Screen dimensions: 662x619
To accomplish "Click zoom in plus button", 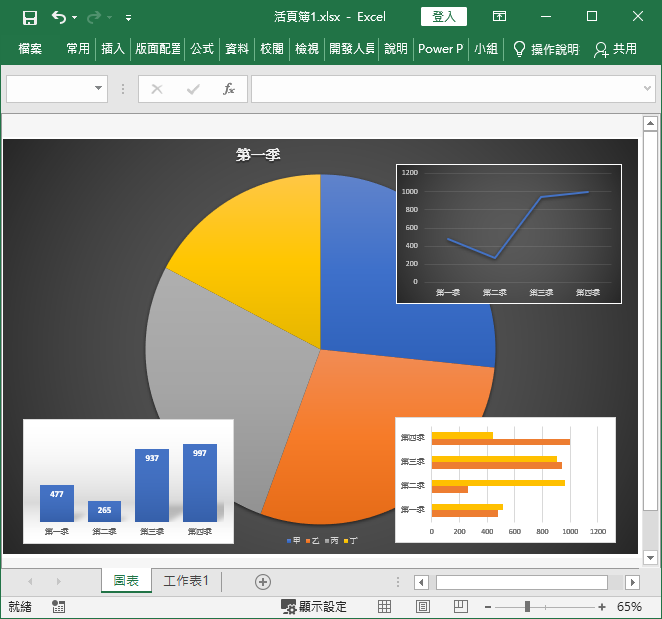I will (602, 607).
